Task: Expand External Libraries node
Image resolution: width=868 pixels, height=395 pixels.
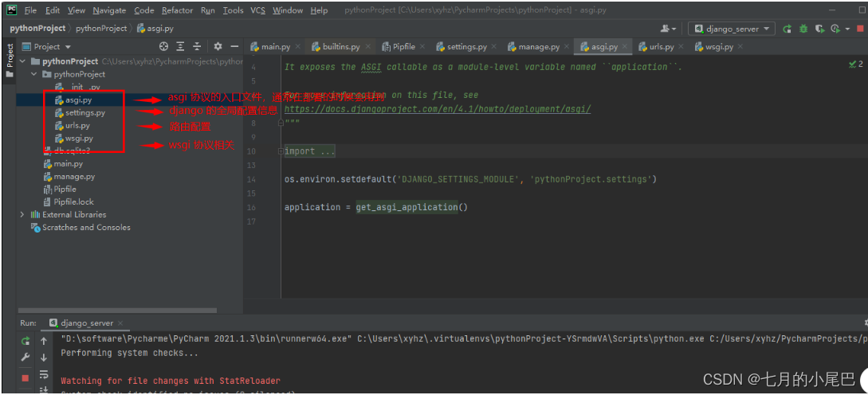Action: click(22, 215)
